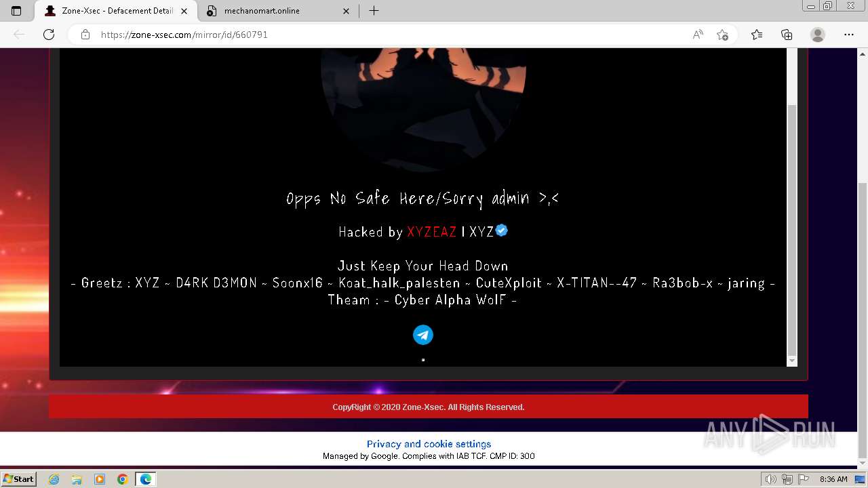Open the Favorites list icon
868x488 pixels.
coord(757,35)
